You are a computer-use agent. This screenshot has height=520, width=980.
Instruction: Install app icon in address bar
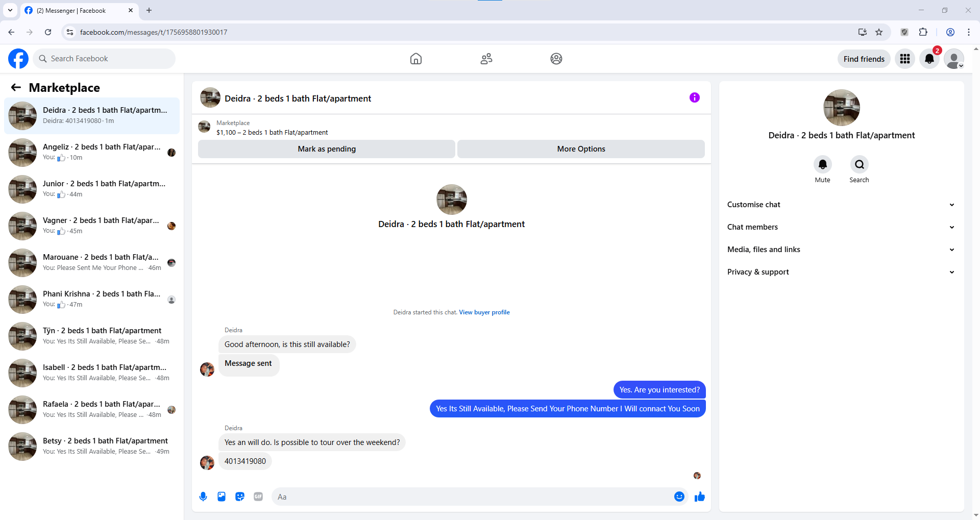[863, 32]
